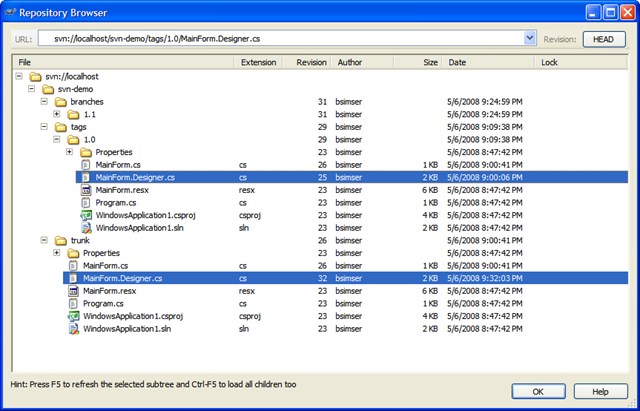Viewport: 640px width, 411px height.
Task: Click the WindowsApplication1.sln icon under tags 1.0
Action: click(x=86, y=228)
